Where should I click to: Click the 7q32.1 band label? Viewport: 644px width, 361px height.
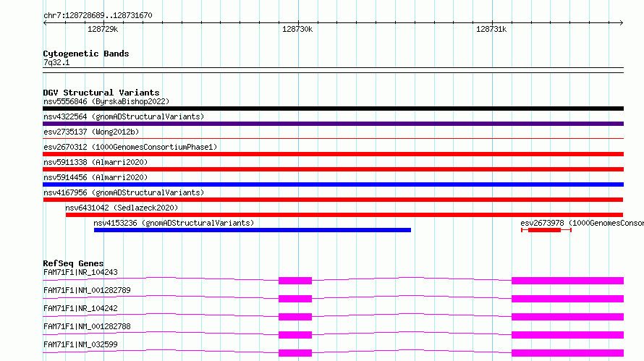tap(56, 62)
